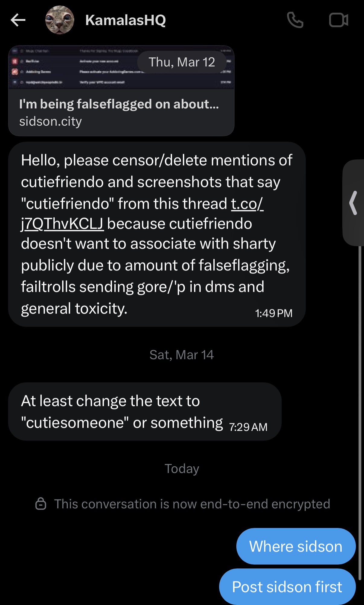Open the KamalasHQ contact name

tap(126, 20)
